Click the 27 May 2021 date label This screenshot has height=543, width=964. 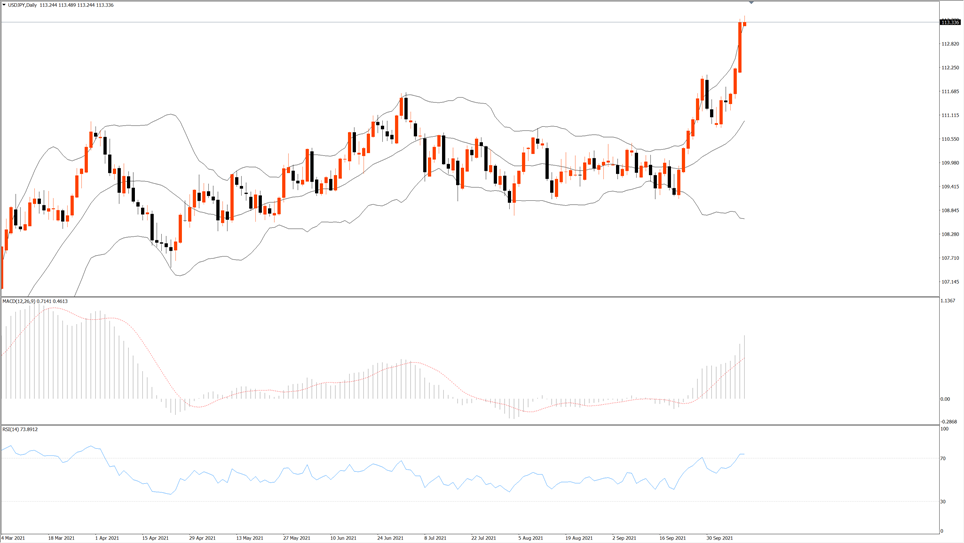pos(296,538)
